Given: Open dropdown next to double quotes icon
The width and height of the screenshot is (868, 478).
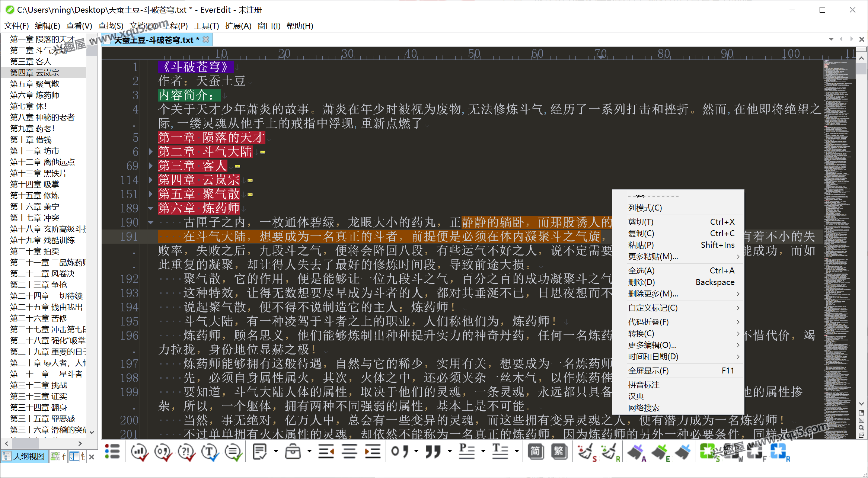Looking at the screenshot, I should coord(450,451).
